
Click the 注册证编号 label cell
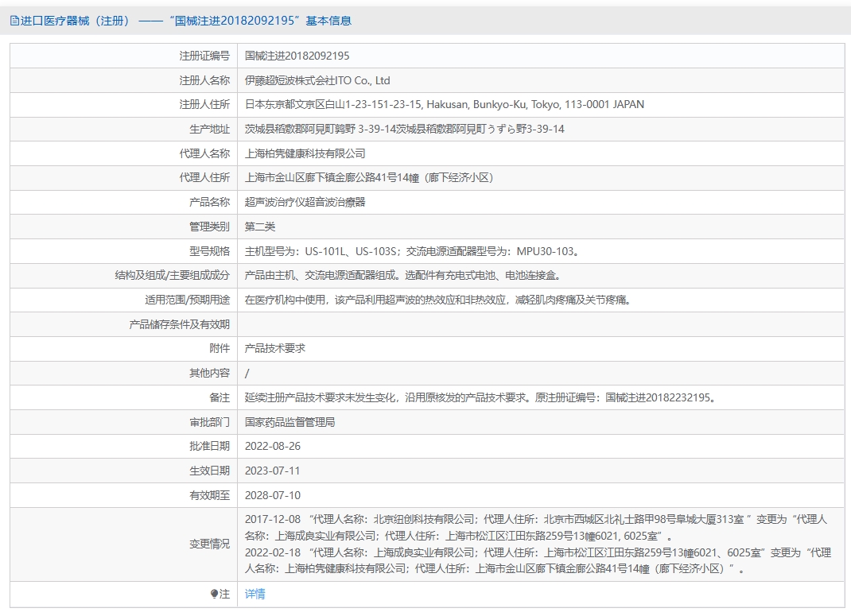click(204, 56)
